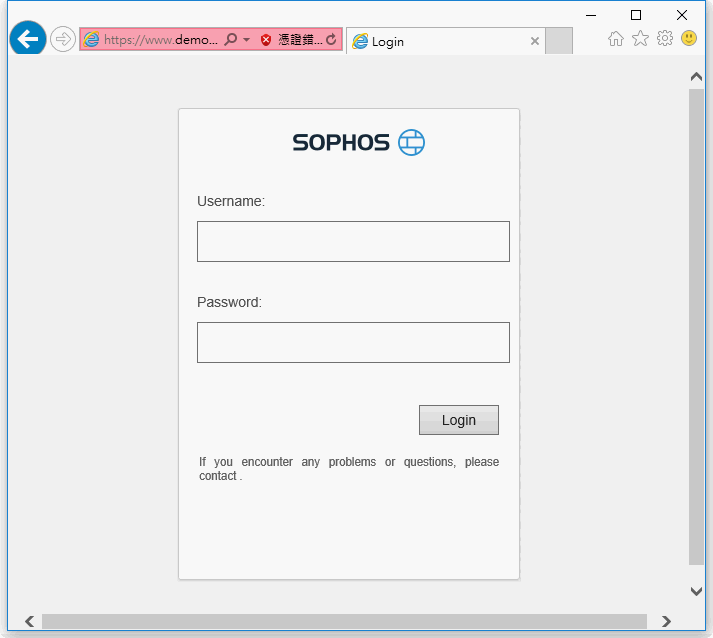Open a new tab with the blank tab button

click(x=559, y=40)
